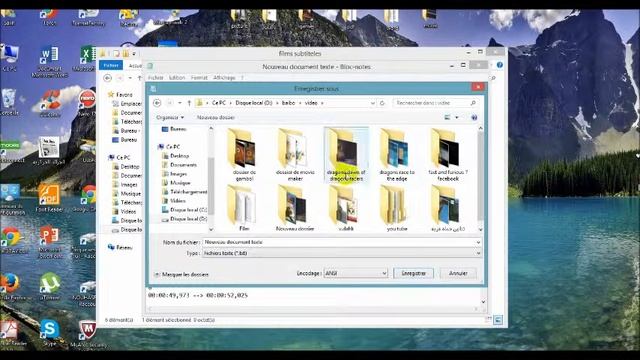Open the 'dossier de movie maker' folder

click(x=295, y=155)
